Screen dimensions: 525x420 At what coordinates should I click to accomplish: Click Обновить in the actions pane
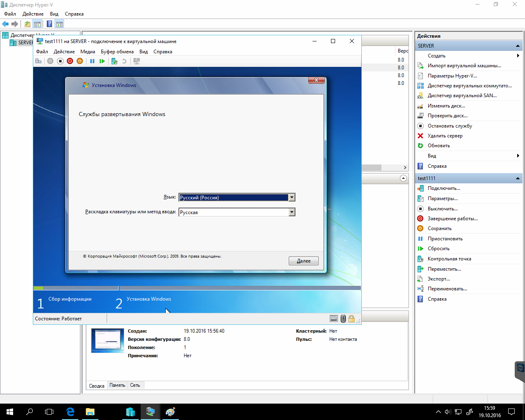[x=438, y=146]
